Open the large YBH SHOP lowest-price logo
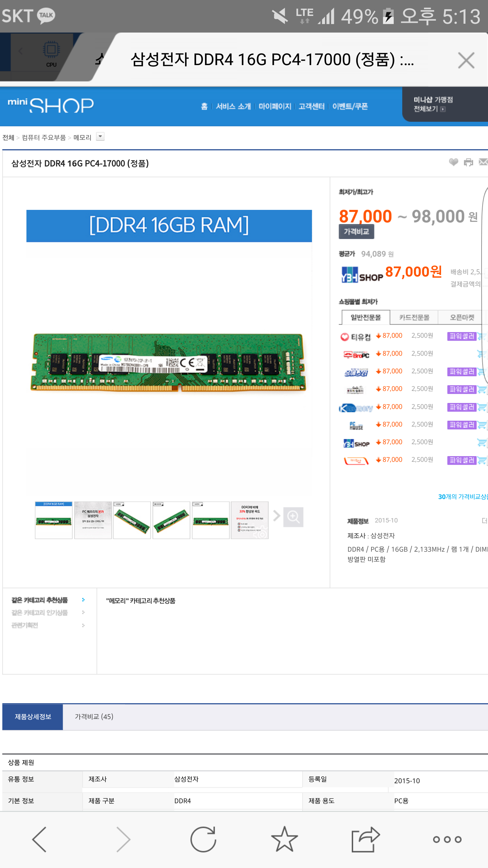 point(362,275)
